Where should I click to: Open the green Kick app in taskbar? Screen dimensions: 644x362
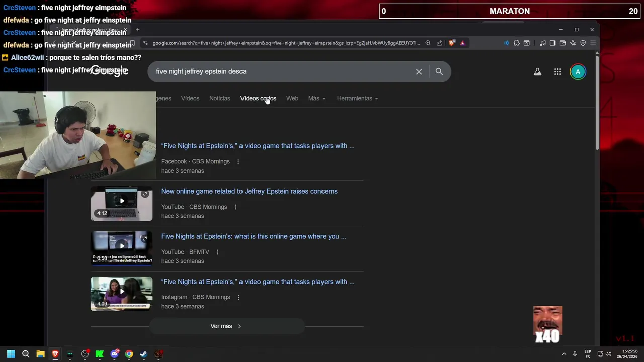click(100, 354)
